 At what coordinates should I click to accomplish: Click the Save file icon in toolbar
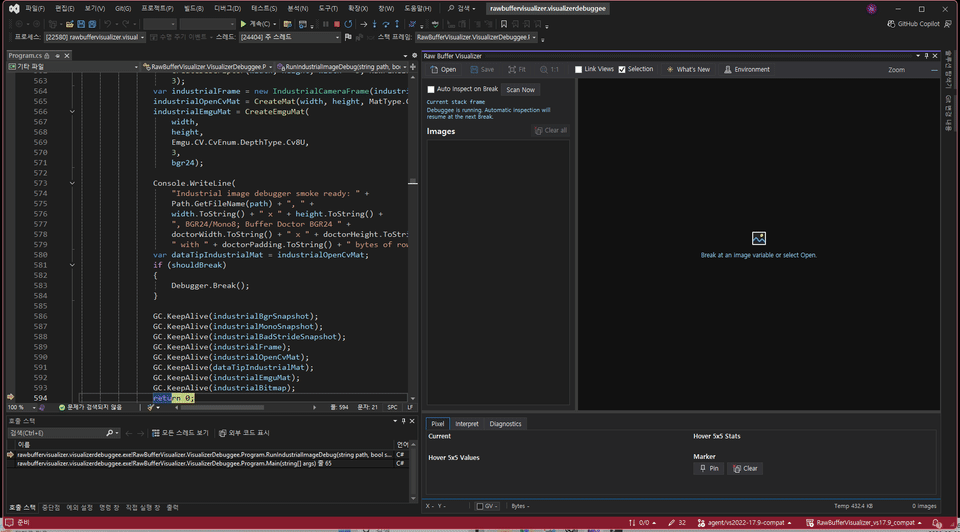tap(81, 24)
